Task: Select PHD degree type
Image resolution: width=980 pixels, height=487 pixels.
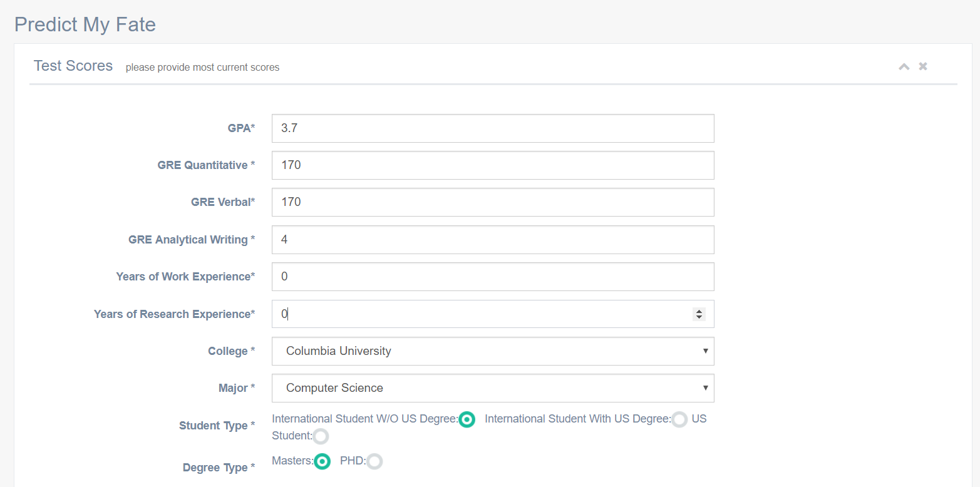Action: [x=374, y=461]
